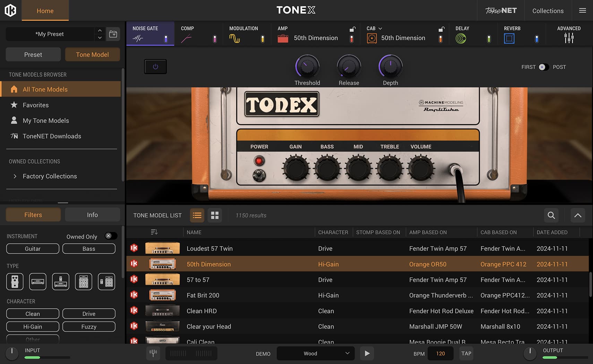The image size is (593, 364).
Task: Open the Advanced mixer settings icon
Action: pyautogui.click(x=569, y=38)
